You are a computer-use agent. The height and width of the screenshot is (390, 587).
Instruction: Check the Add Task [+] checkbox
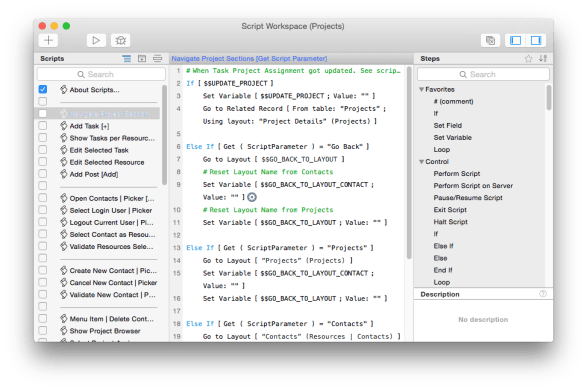pyautogui.click(x=43, y=126)
